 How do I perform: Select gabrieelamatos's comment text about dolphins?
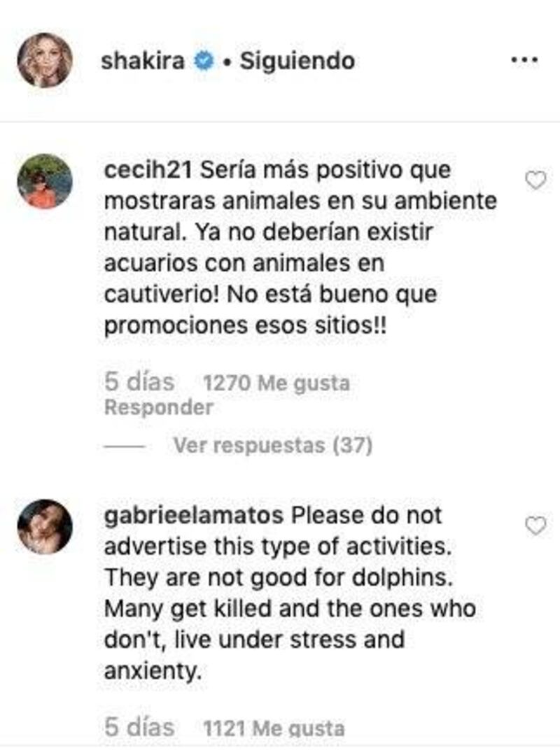(x=290, y=593)
